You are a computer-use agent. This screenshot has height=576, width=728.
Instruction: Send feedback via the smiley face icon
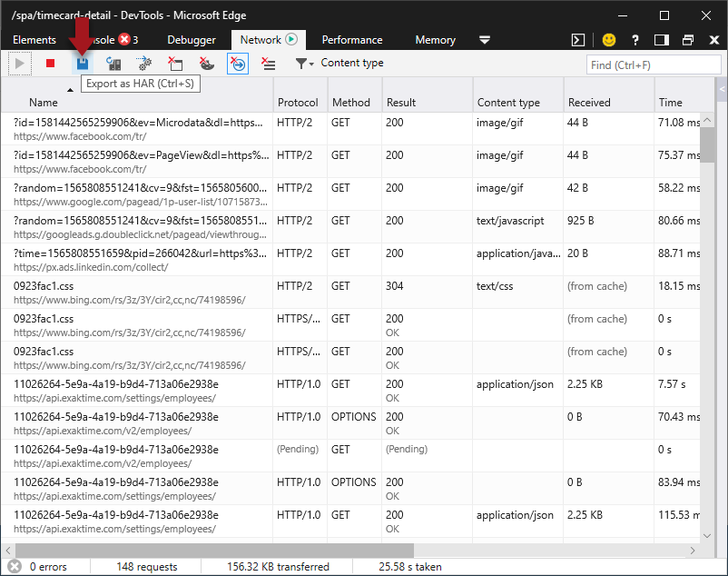[609, 40]
